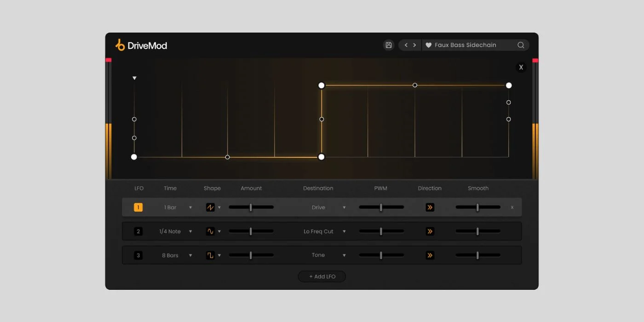
Task: Favorite the Faux Bass Sidechain preset heart
Action: coord(428,45)
